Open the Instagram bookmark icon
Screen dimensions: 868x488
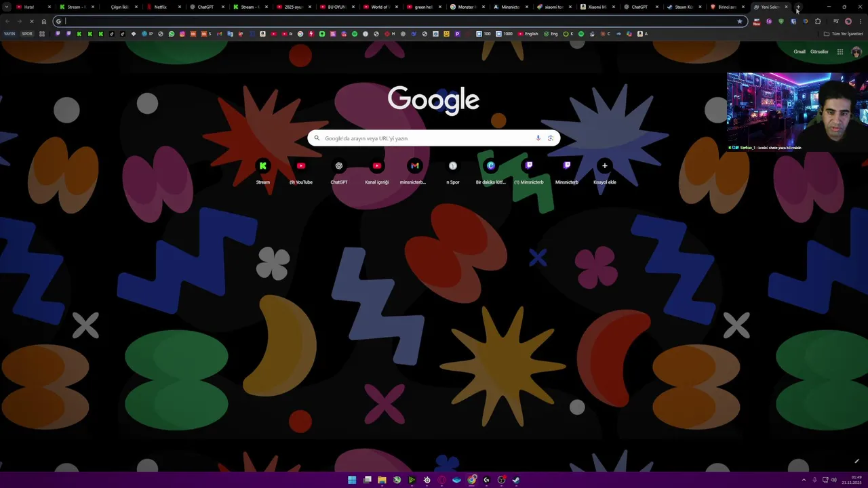pos(182,34)
